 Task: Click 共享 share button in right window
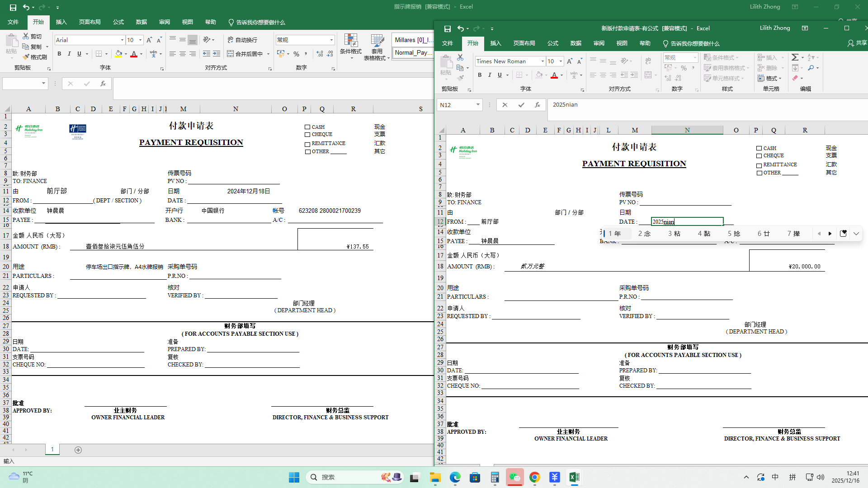pyautogui.click(x=857, y=43)
